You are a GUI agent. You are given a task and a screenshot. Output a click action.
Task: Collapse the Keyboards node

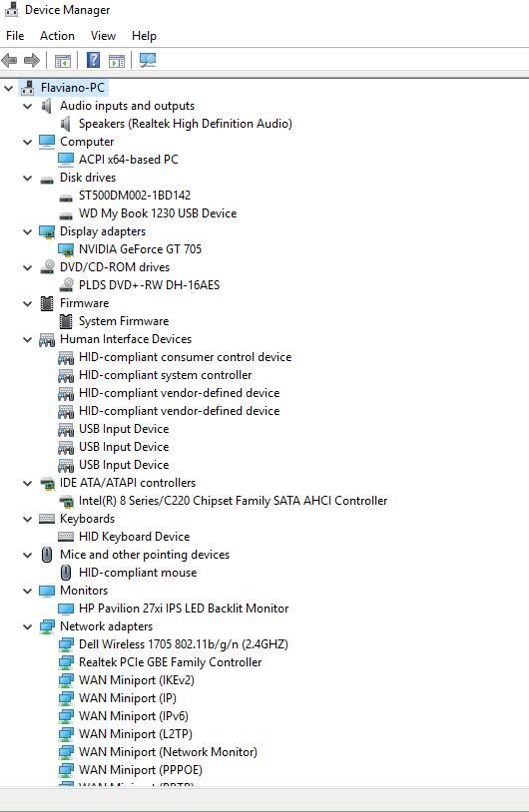pyautogui.click(x=28, y=519)
